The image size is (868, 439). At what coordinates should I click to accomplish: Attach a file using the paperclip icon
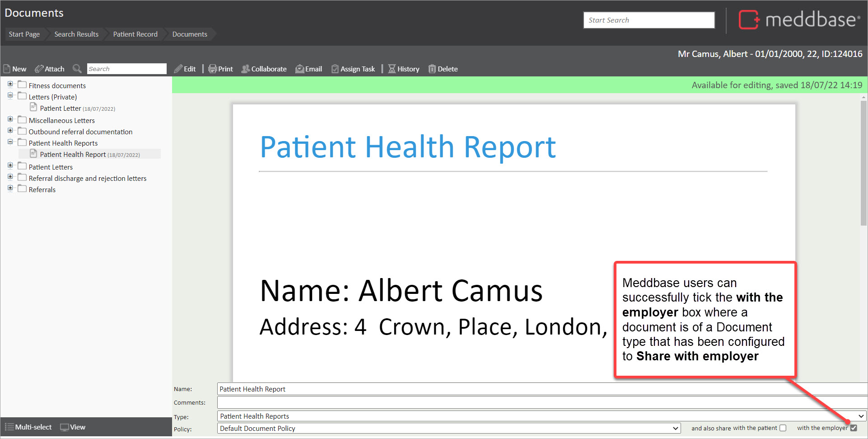pyautogui.click(x=39, y=69)
